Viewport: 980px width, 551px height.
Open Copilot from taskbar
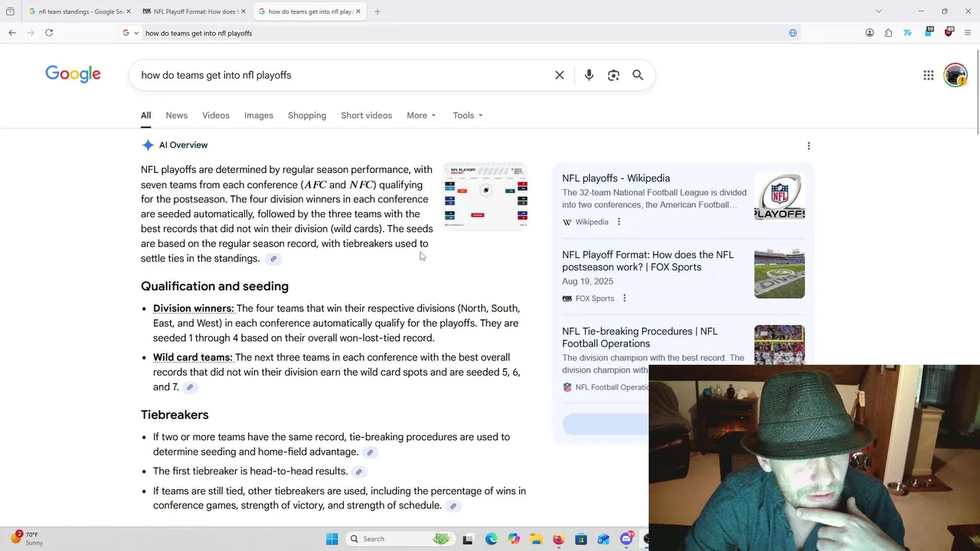[514, 539]
